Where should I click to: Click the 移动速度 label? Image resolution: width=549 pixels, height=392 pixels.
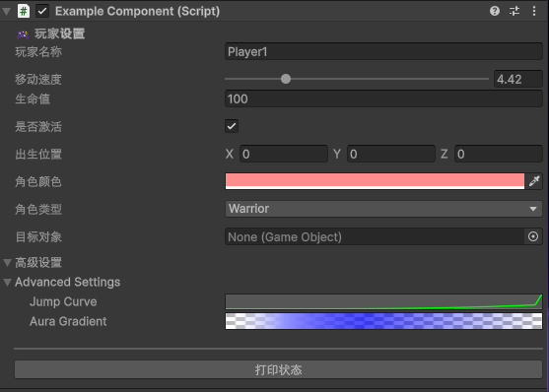(x=38, y=79)
